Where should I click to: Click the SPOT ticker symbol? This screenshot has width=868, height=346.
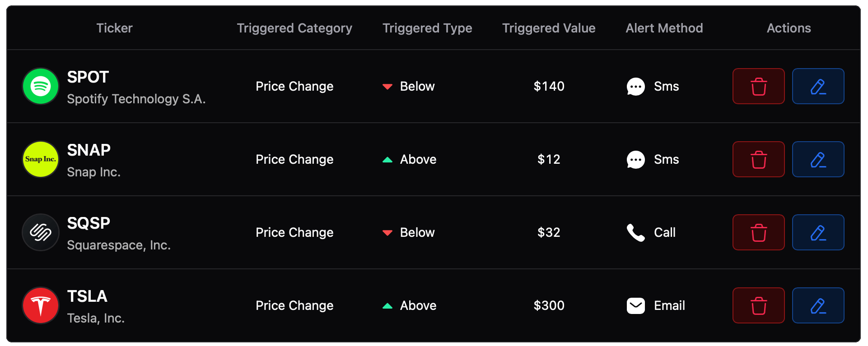click(88, 77)
